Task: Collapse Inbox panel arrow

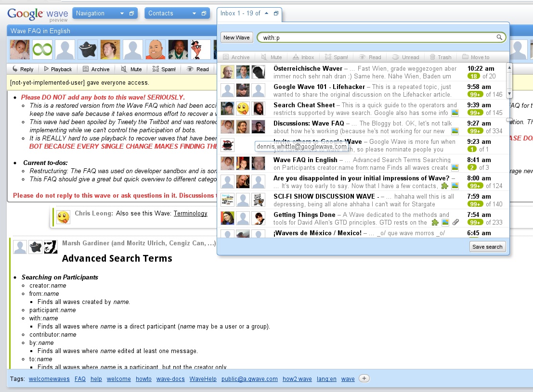Action: pos(267,13)
